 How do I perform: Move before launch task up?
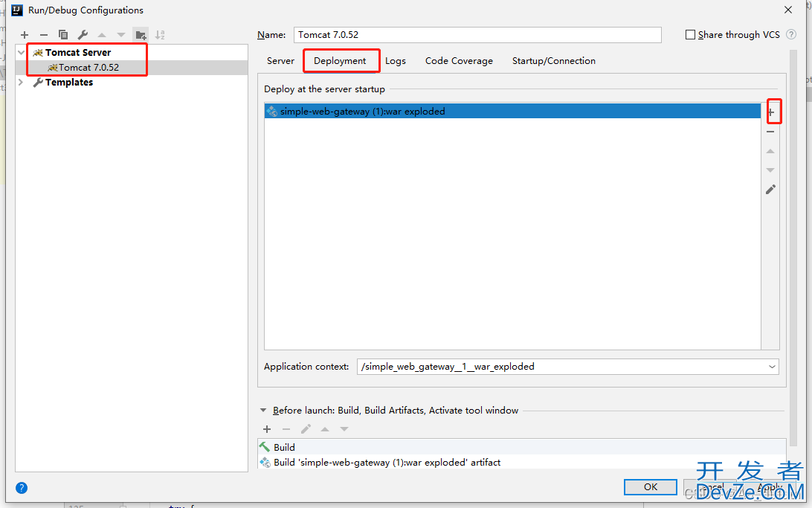tap(325, 428)
